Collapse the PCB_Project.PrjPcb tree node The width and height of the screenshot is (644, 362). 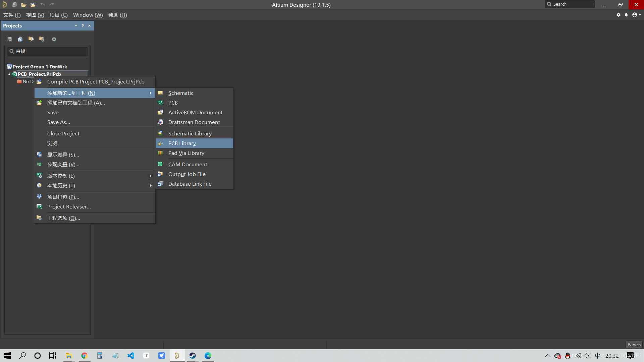point(9,74)
